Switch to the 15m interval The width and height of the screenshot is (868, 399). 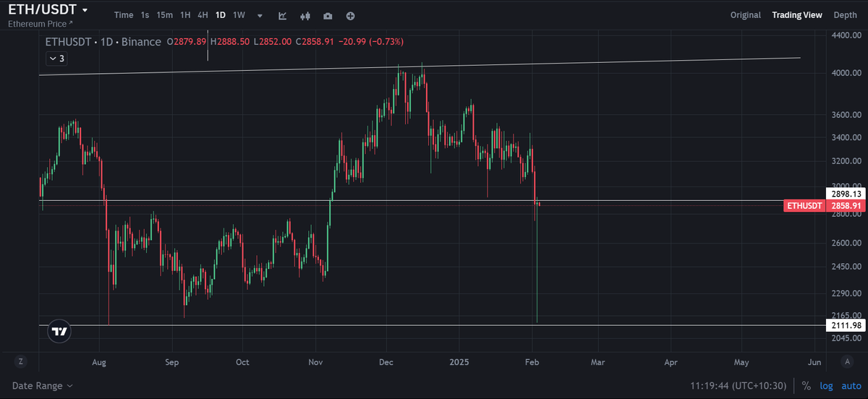coord(165,15)
